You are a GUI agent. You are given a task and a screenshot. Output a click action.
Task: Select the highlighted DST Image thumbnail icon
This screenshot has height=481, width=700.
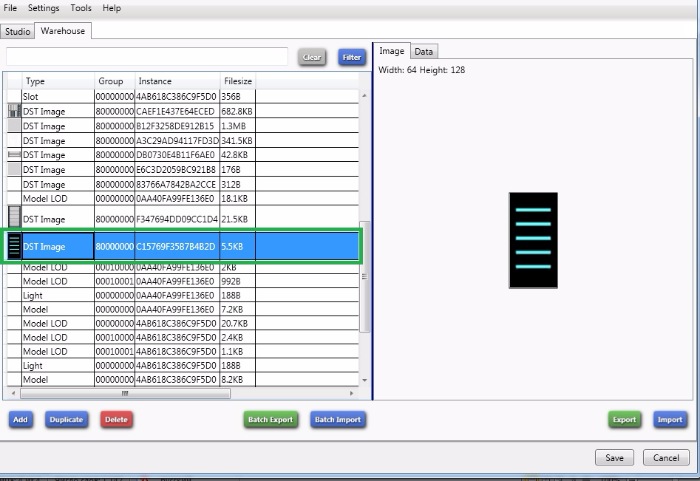pyautogui.click(x=14, y=246)
